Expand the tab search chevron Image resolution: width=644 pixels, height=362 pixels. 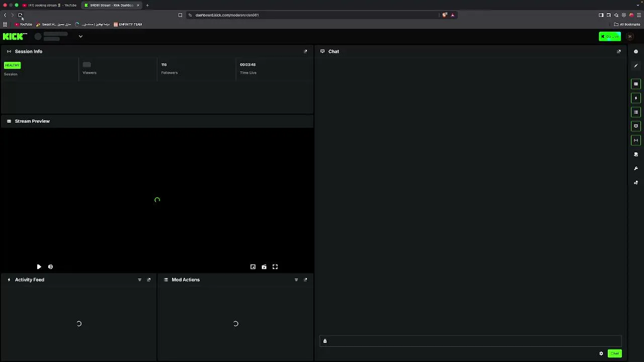[x=639, y=5]
